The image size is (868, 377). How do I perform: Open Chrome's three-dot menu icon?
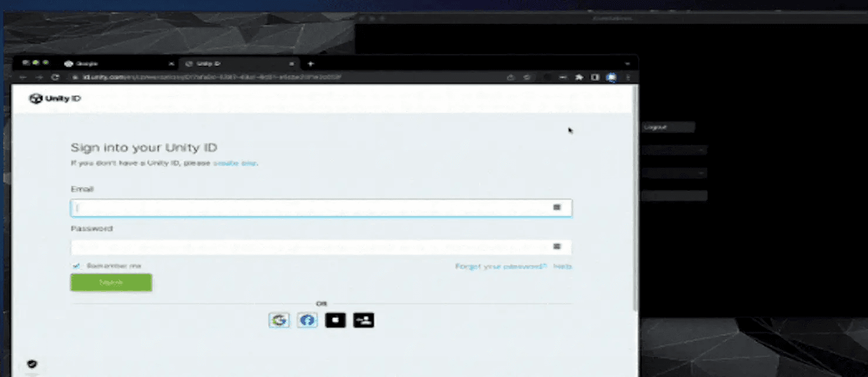click(x=628, y=77)
